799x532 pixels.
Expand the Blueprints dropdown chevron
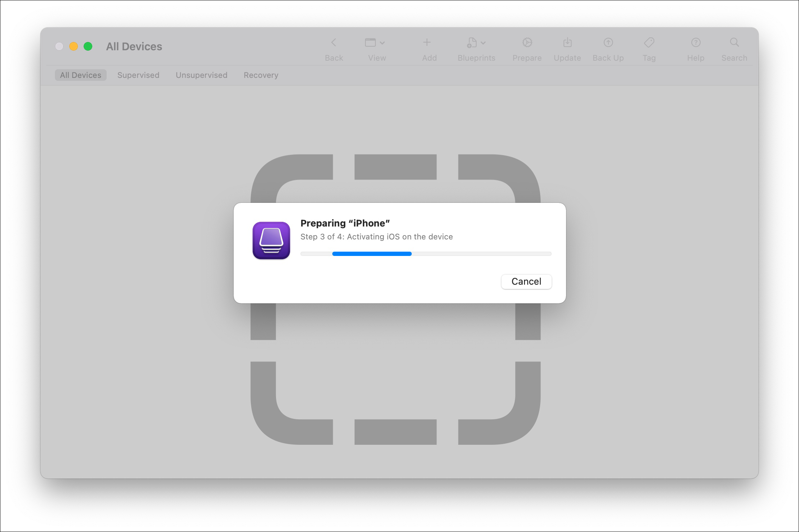[483, 43]
